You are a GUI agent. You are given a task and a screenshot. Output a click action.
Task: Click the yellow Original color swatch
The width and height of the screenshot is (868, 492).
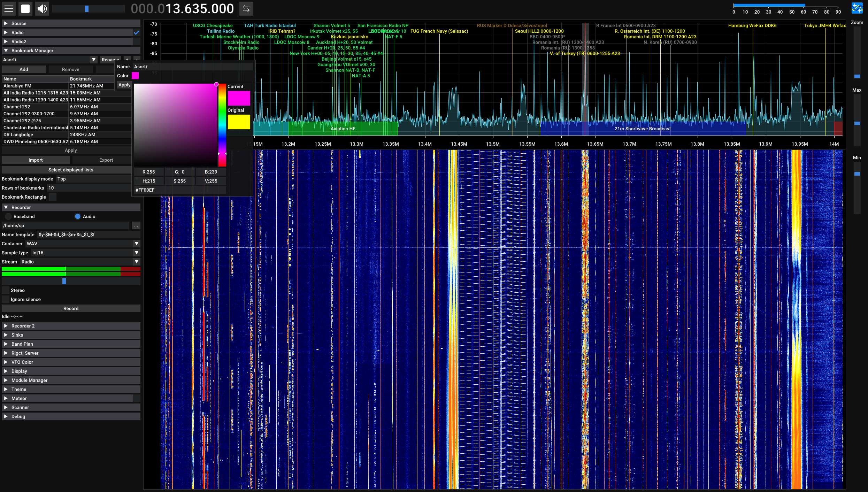[x=239, y=122]
